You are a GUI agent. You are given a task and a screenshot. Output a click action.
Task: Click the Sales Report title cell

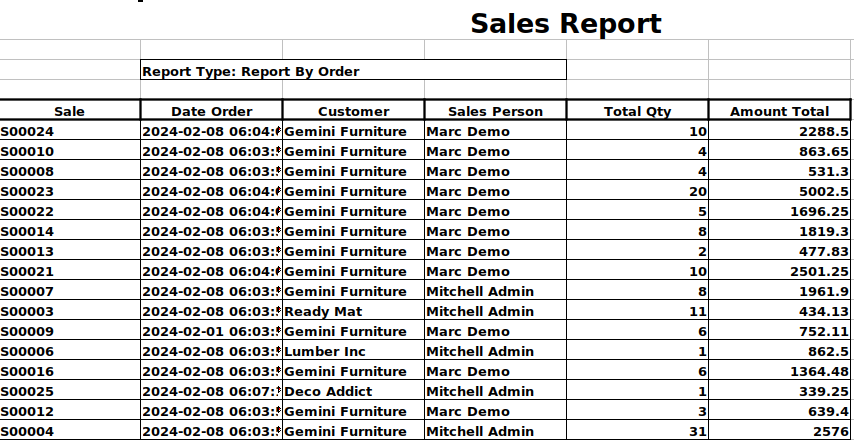click(565, 24)
